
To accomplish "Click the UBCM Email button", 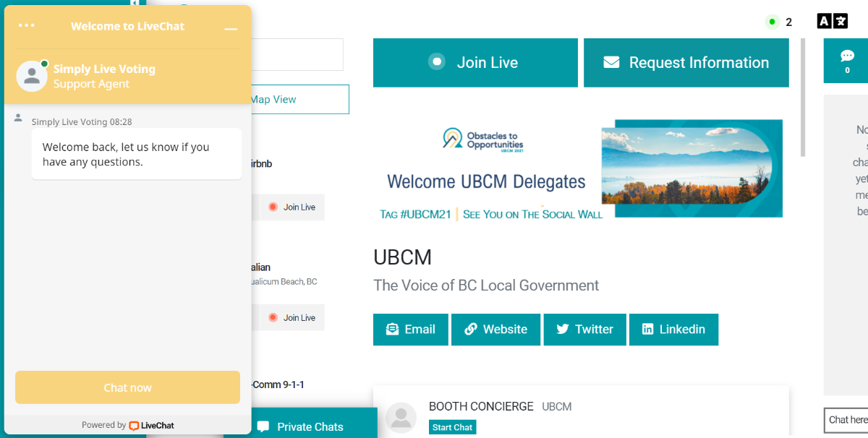I will pos(411,330).
